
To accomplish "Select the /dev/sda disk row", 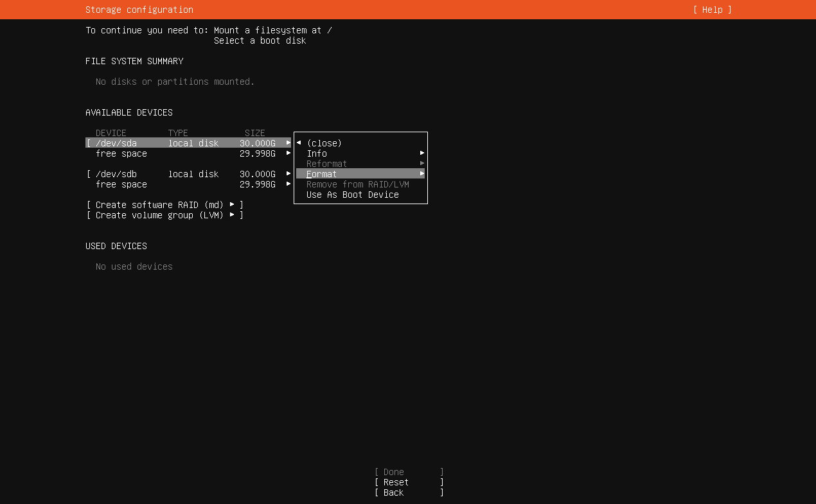I will 116,143.
